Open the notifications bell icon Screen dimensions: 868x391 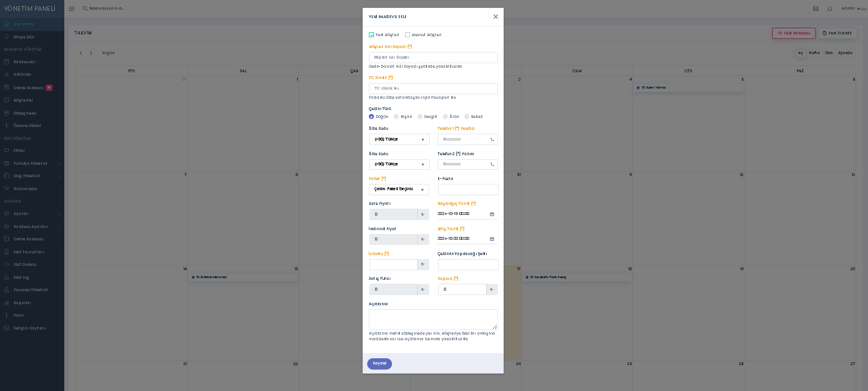click(830, 8)
